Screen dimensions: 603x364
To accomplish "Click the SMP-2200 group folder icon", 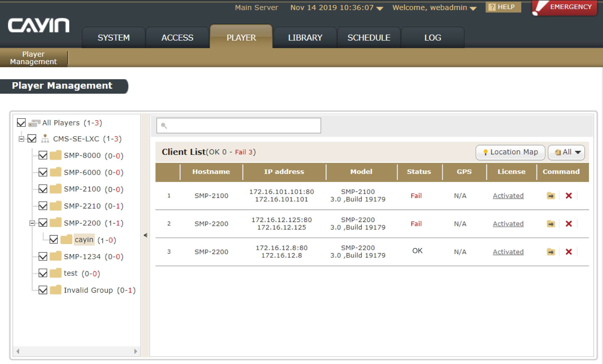I will click(x=55, y=223).
